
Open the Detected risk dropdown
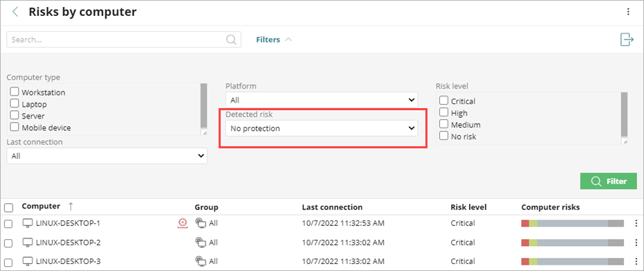pyautogui.click(x=321, y=128)
